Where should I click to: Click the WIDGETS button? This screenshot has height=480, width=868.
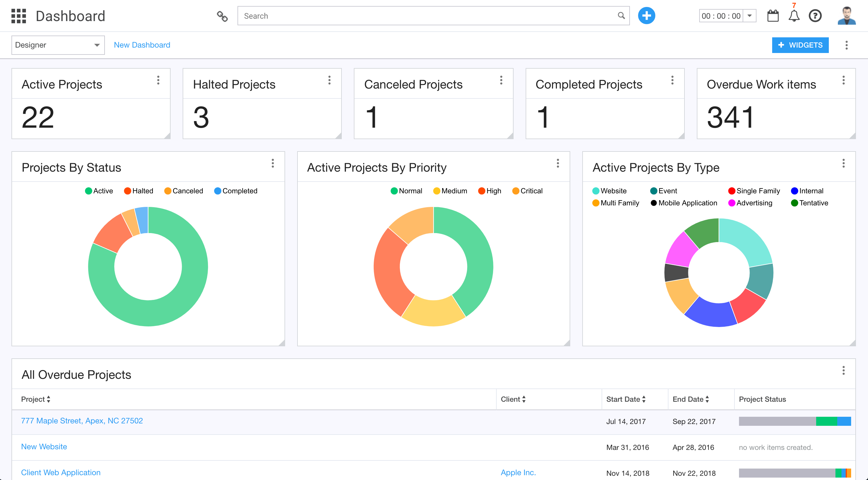pyautogui.click(x=800, y=45)
